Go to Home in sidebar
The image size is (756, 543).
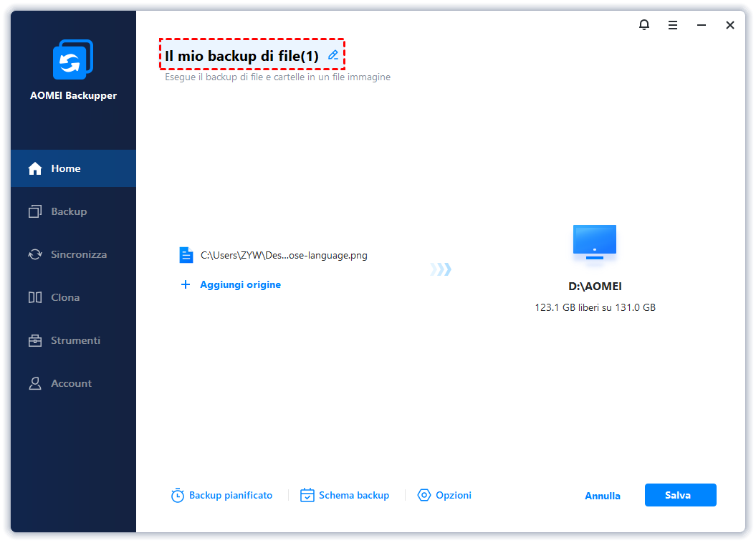[x=73, y=168]
